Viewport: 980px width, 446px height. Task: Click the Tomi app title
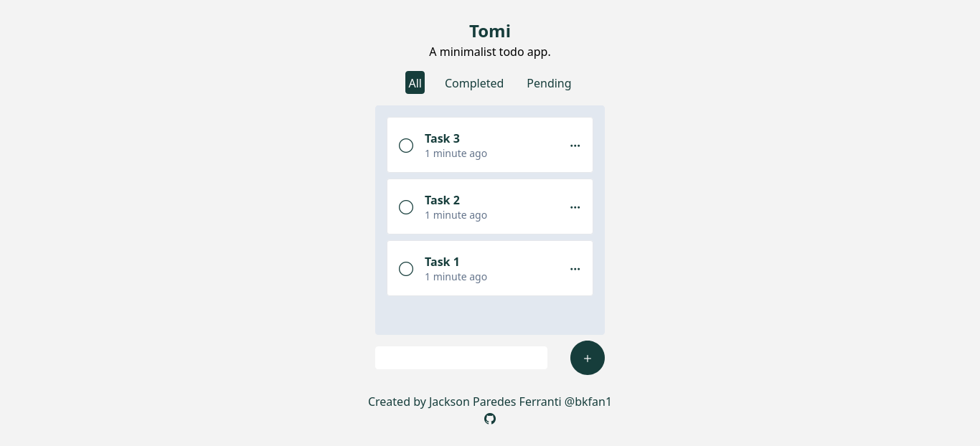tap(490, 31)
